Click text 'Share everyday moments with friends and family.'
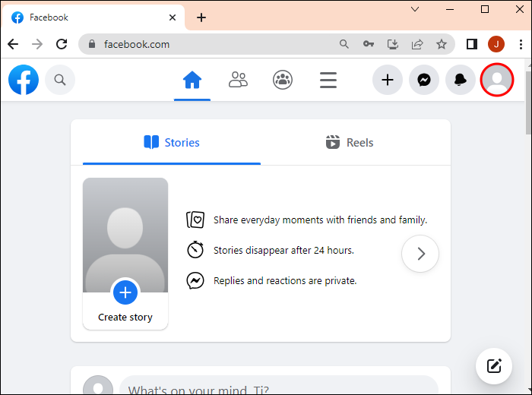This screenshot has width=532, height=395. point(320,220)
